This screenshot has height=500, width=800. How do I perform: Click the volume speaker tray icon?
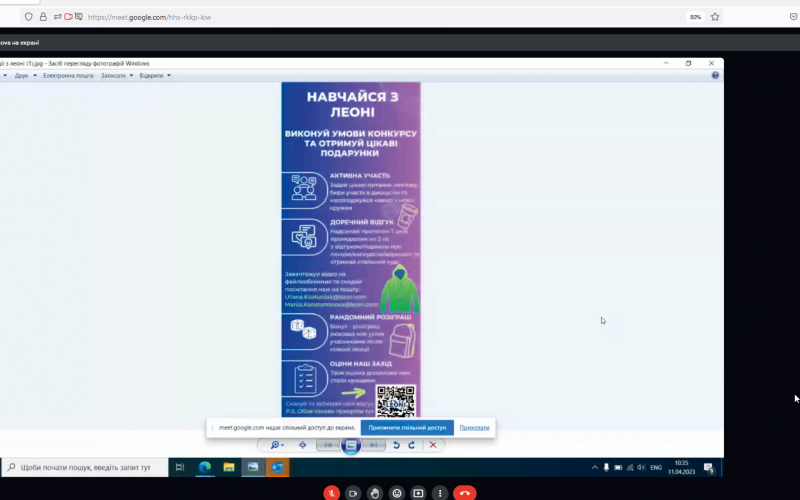[x=641, y=467]
